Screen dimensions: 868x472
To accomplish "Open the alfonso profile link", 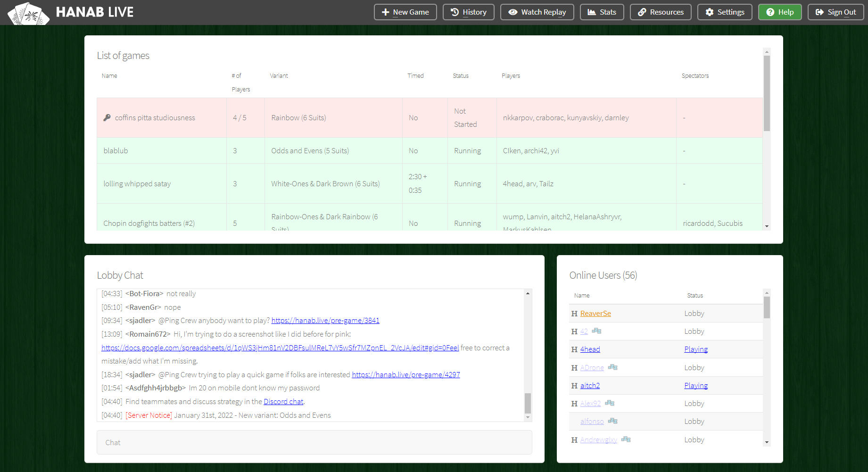I will [x=592, y=422].
